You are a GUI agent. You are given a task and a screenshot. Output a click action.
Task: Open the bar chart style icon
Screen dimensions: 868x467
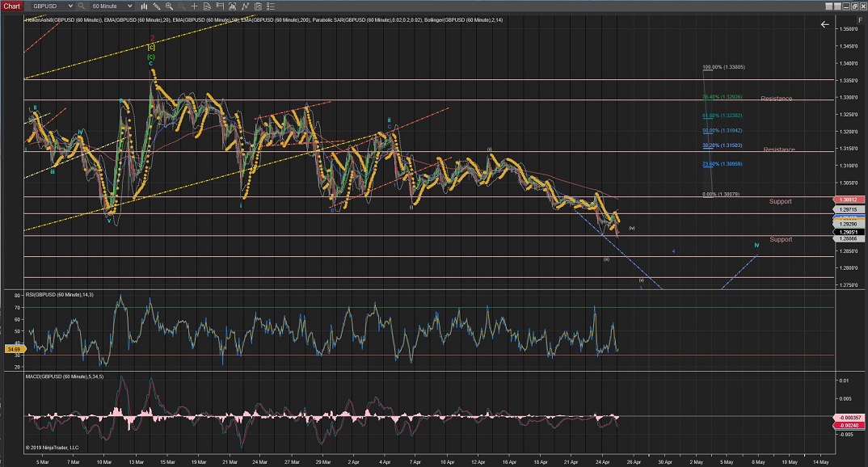click(144, 6)
